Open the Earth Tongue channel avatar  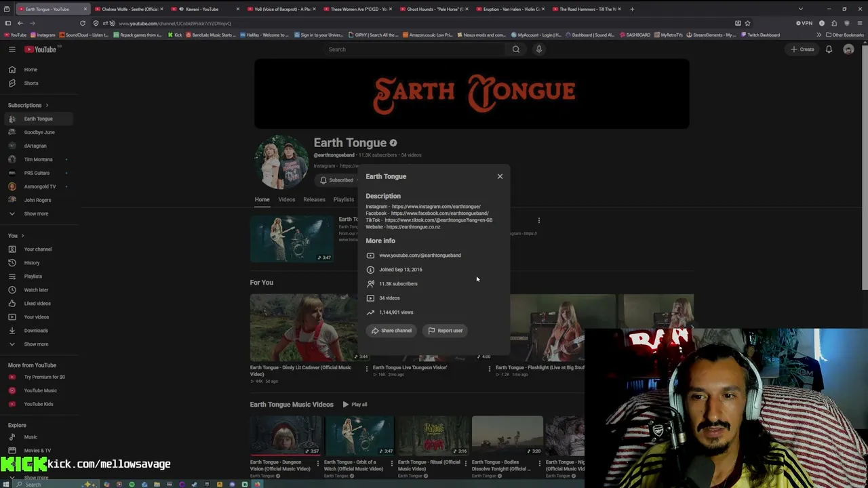pos(281,162)
